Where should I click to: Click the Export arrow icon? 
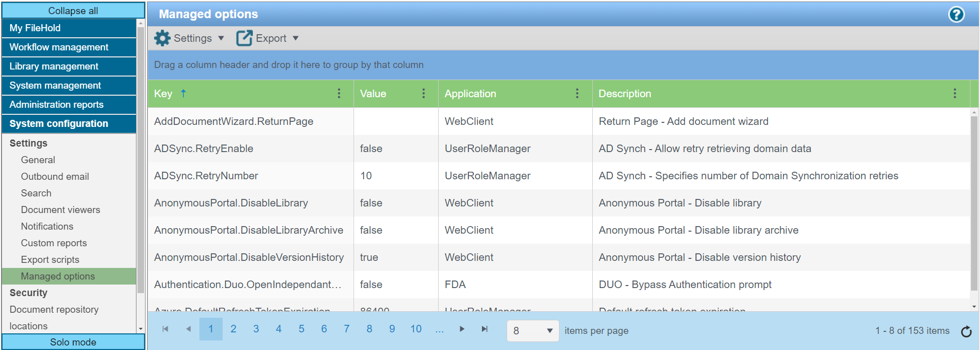pos(244,38)
